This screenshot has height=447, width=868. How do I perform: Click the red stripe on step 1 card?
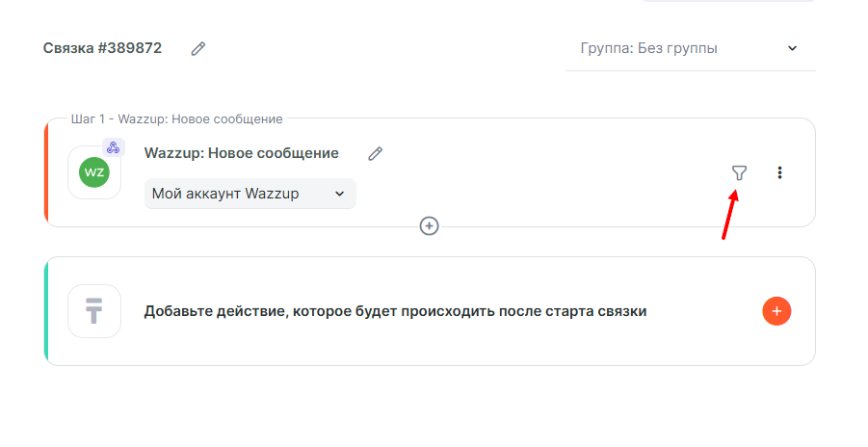click(x=46, y=172)
